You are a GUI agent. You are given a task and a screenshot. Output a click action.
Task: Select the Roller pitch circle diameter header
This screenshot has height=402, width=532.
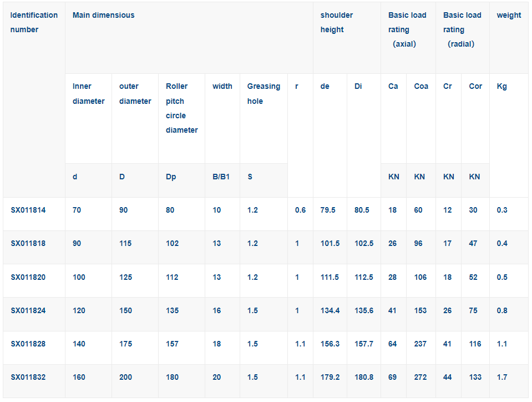pos(181,108)
